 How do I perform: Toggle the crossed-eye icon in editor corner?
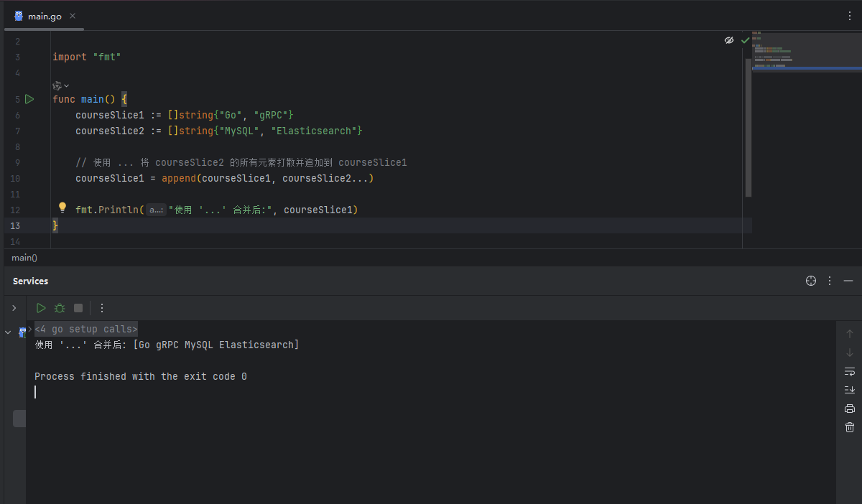729,40
